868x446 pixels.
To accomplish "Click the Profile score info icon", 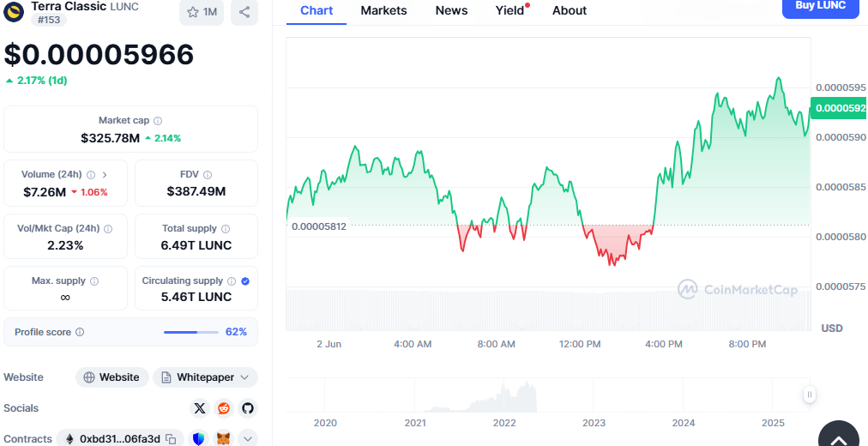I will 80,332.
